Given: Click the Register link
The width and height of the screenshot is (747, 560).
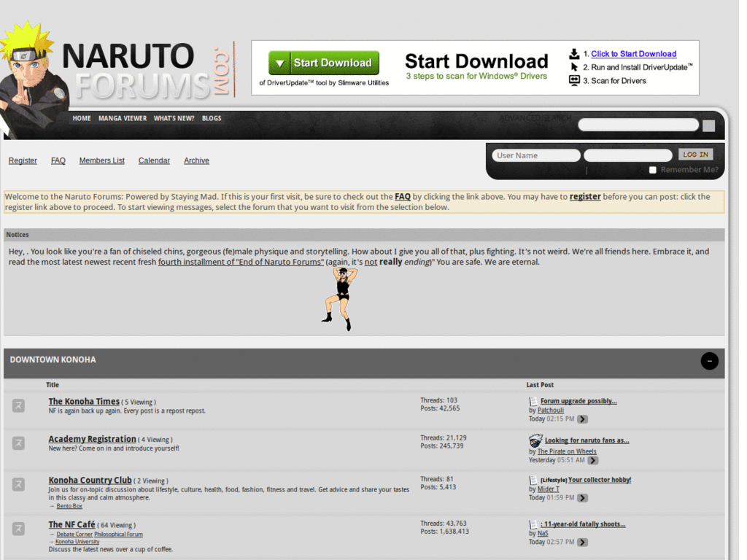Looking at the screenshot, I should coord(23,161).
